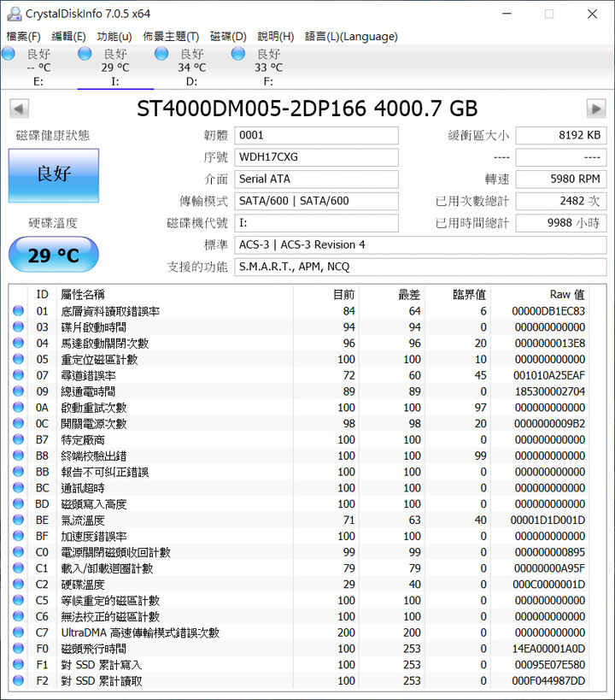Open the 磁碟(D) menu

[228, 36]
